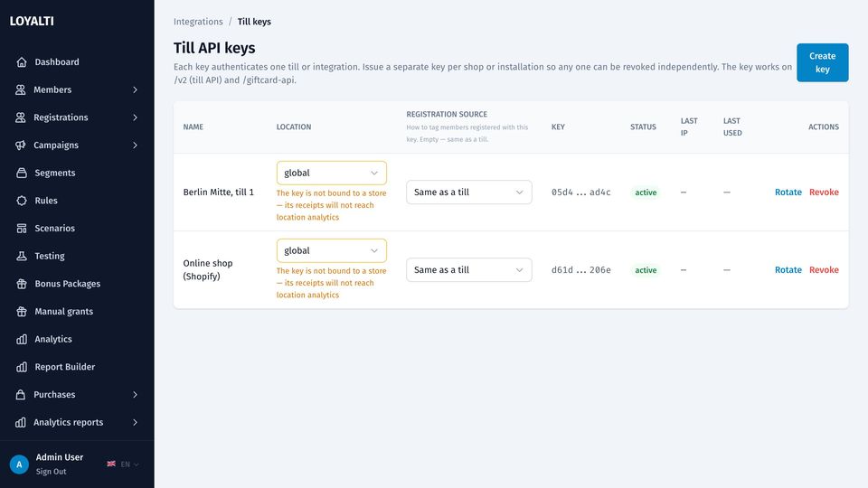Click the Members people icon
The height and width of the screenshot is (488, 868).
click(x=21, y=89)
